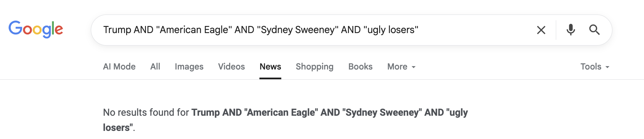
Task: Open the Tools dropdown
Action: [595, 66]
